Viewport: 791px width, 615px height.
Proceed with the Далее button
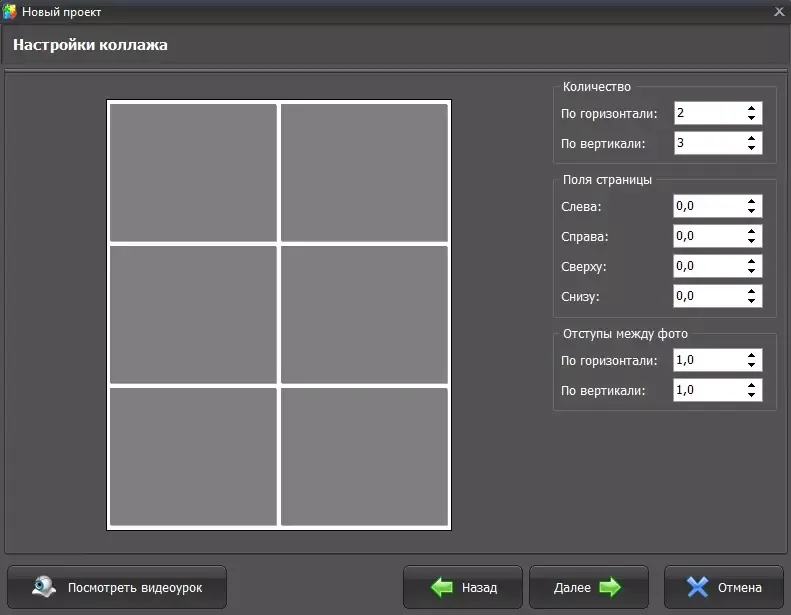589,587
